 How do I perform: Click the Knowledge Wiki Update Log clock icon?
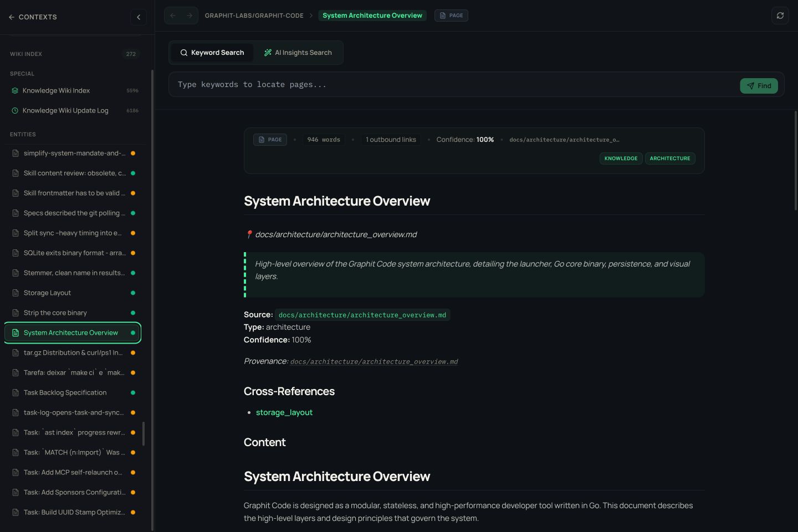[15, 110]
